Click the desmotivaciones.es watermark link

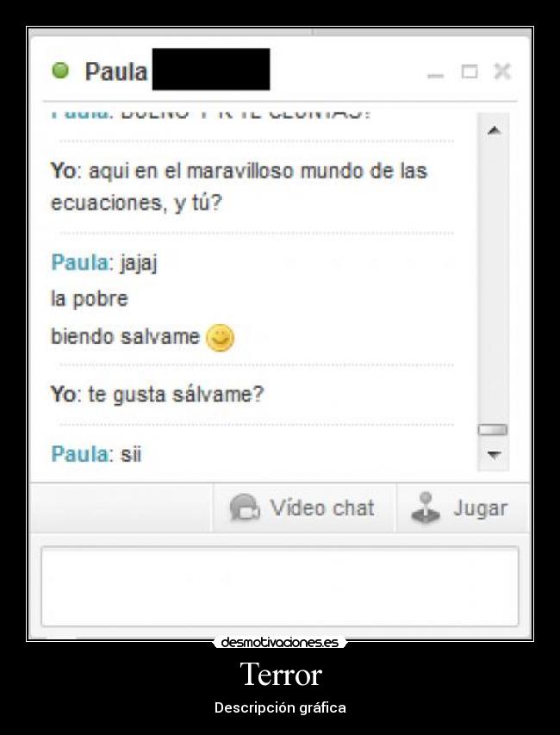[x=279, y=642]
